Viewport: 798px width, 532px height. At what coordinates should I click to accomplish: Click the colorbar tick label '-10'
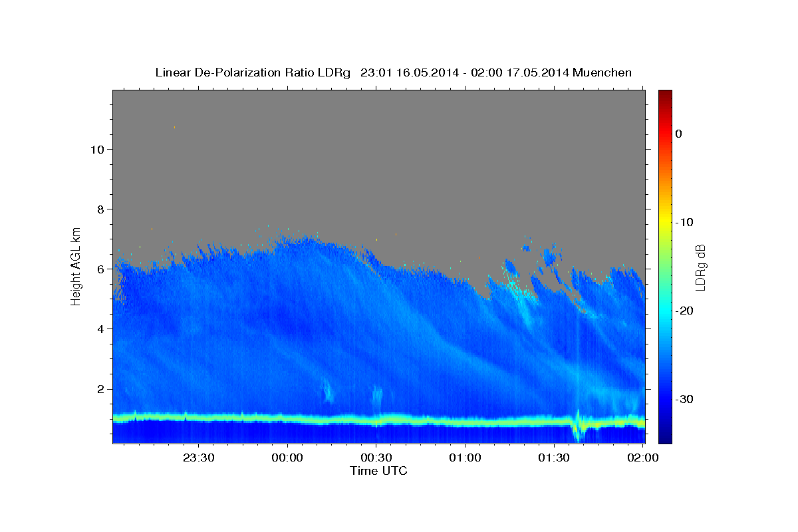pyautogui.click(x=684, y=222)
